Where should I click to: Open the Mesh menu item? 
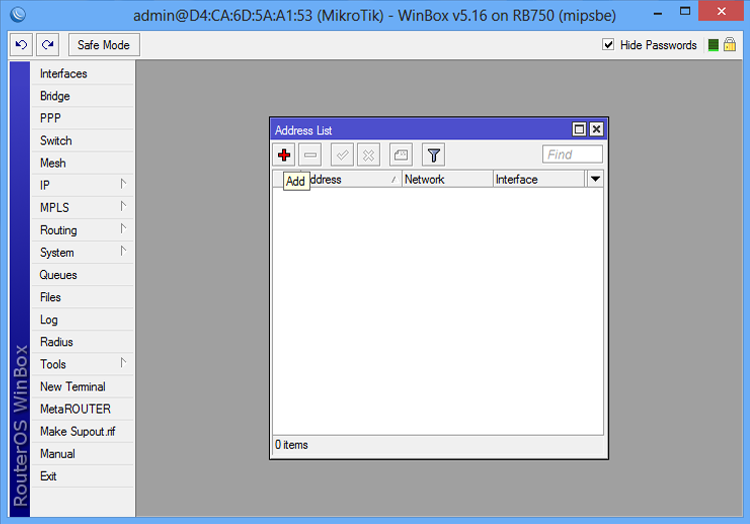82,163
